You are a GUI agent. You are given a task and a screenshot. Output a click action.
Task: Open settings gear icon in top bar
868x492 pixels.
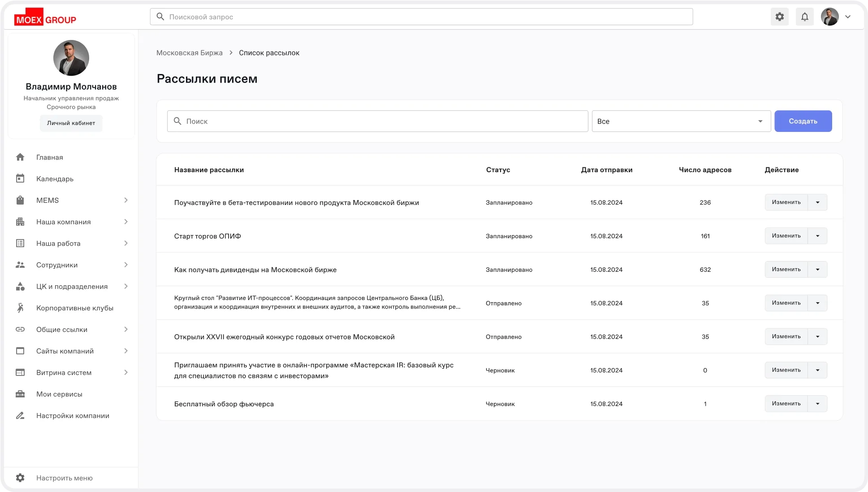780,17
